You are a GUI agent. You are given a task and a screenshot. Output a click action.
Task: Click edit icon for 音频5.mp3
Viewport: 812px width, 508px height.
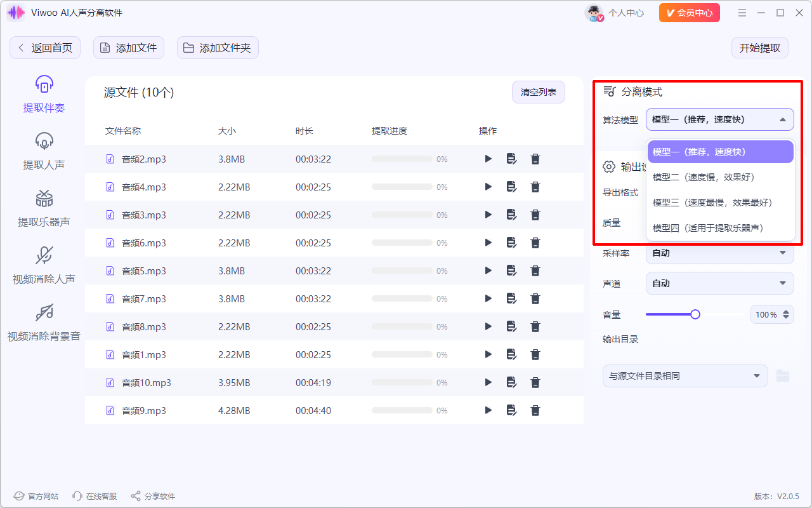pos(511,271)
